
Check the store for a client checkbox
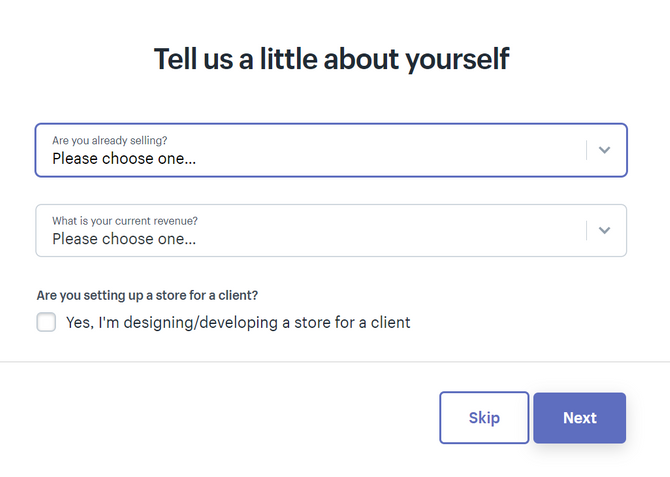46,322
